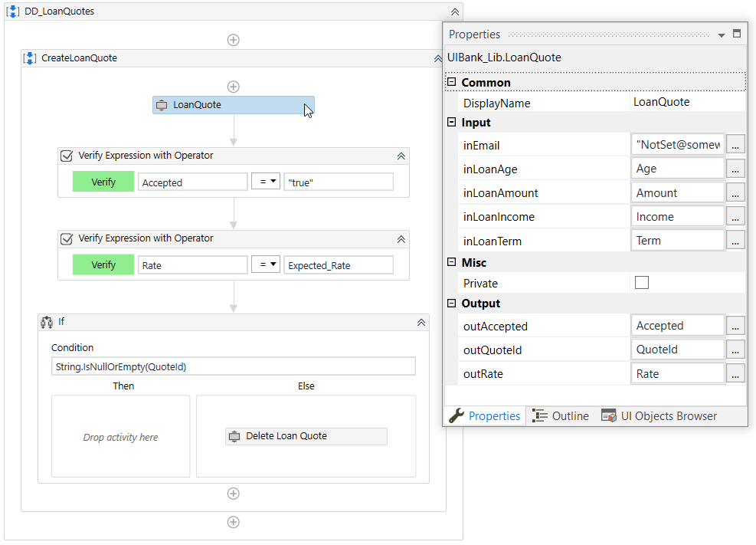Click the LoanQuote activity icon
The image size is (756, 545).
pos(162,105)
